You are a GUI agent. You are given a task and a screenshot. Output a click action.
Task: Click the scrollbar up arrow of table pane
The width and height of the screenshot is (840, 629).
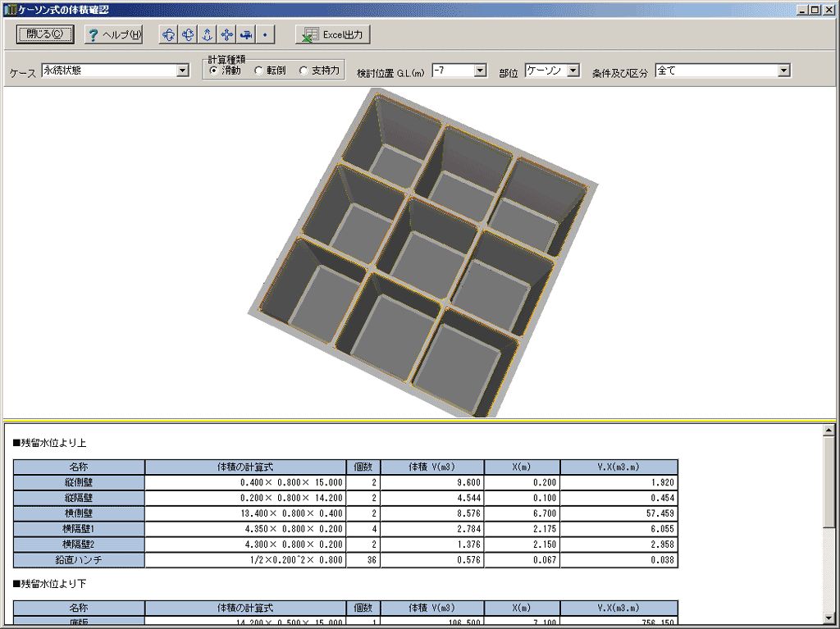click(829, 431)
